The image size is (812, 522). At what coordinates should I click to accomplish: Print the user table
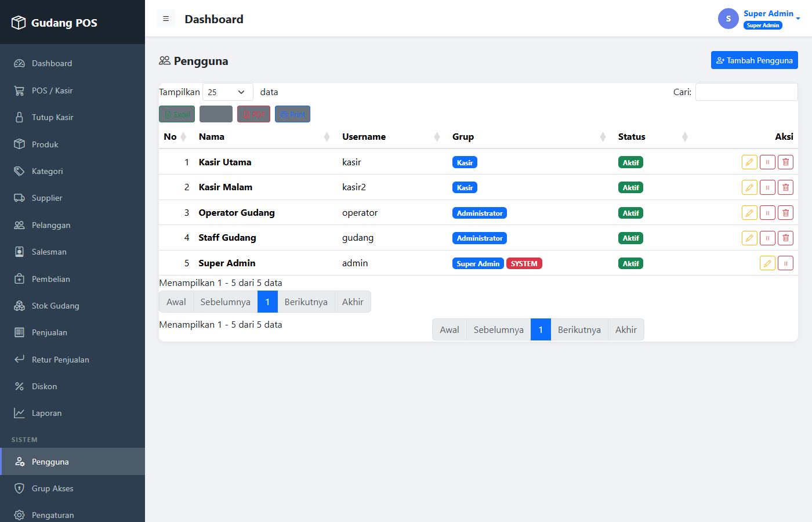point(292,114)
